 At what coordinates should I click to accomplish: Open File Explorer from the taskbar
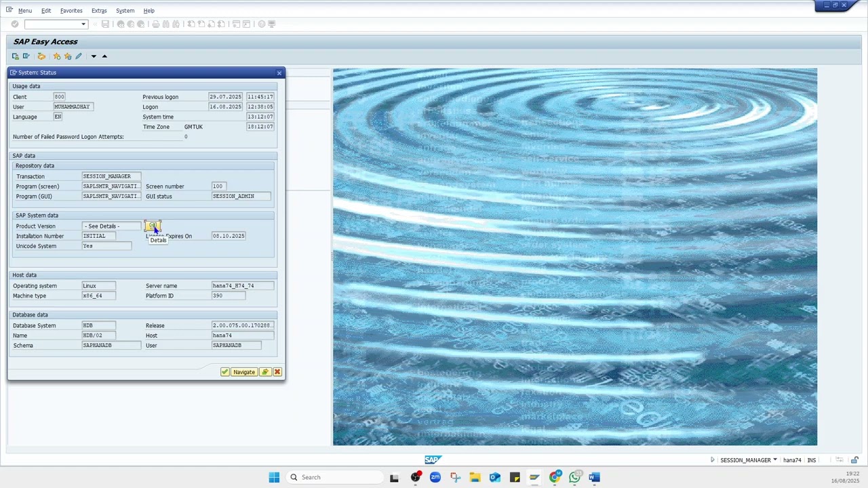(475, 477)
